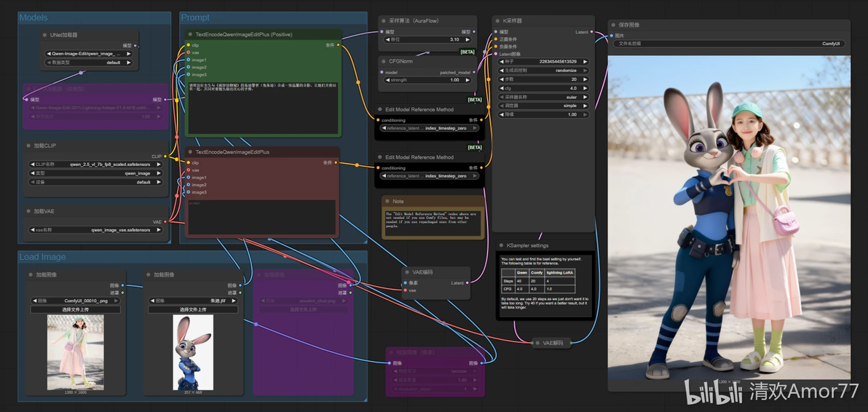Image resolution: width=868 pixels, height=412 pixels.
Task: Click 选择文件上传 under the 朱迪 image
Action: tap(193, 309)
